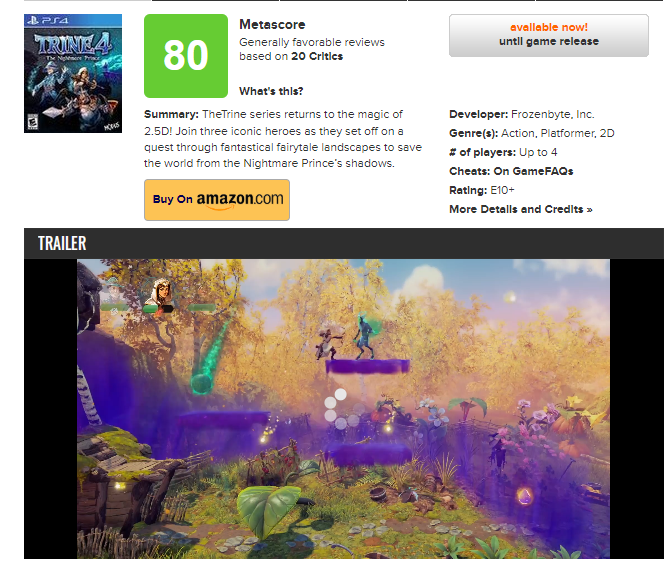Click the Buy On Amazon.com button

217,200
